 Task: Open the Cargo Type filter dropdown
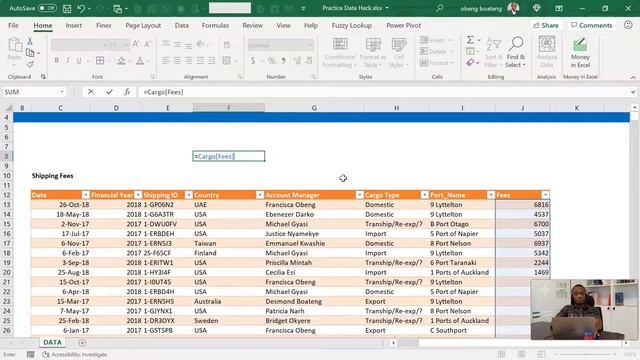[424, 195]
